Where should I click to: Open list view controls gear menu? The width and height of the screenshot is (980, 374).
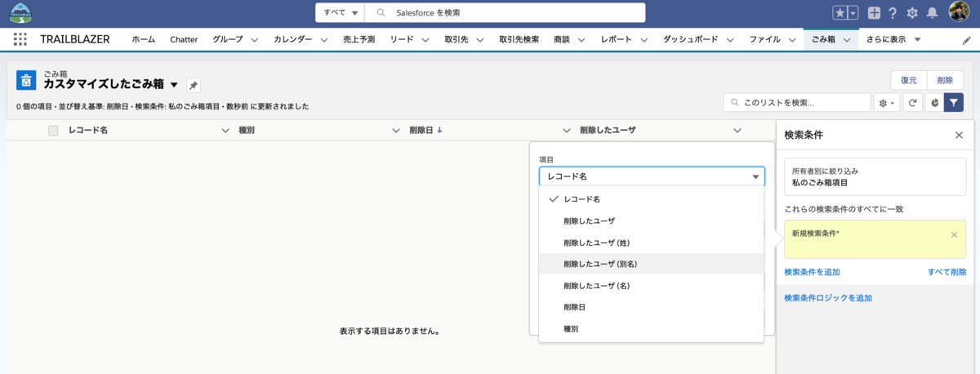pyautogui.click(x=886, y=102)
